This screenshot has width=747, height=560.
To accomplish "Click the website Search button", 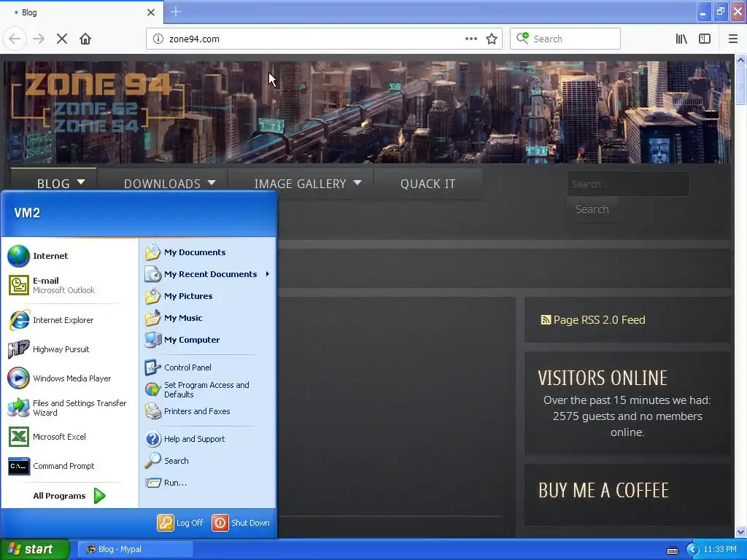I will point(592,209).
